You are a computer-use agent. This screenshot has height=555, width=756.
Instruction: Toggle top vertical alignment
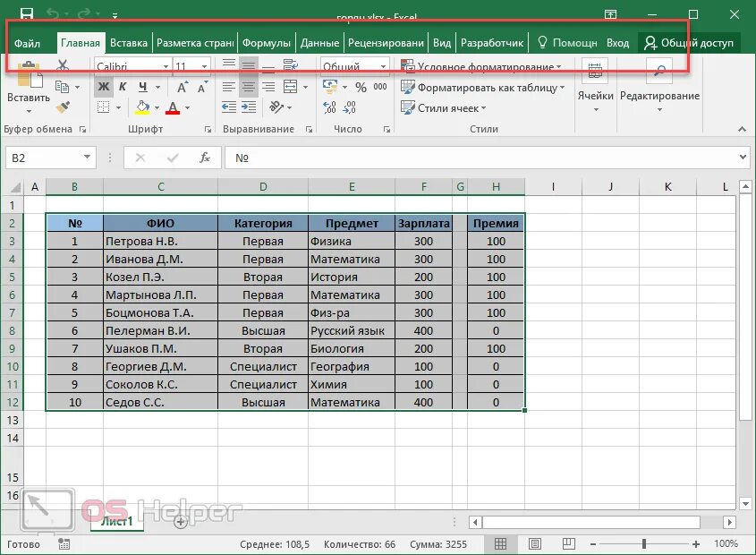[x=228, y=65]
